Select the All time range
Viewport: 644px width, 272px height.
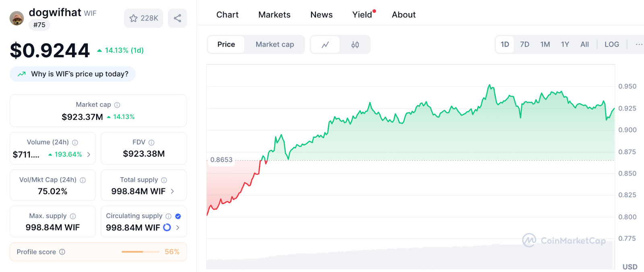[x=584, y=45]
